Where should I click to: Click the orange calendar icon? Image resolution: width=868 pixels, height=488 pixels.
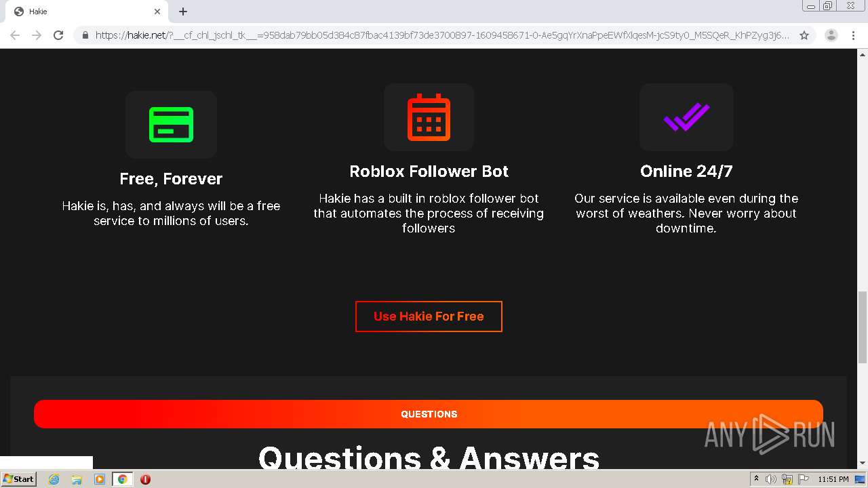429,117
